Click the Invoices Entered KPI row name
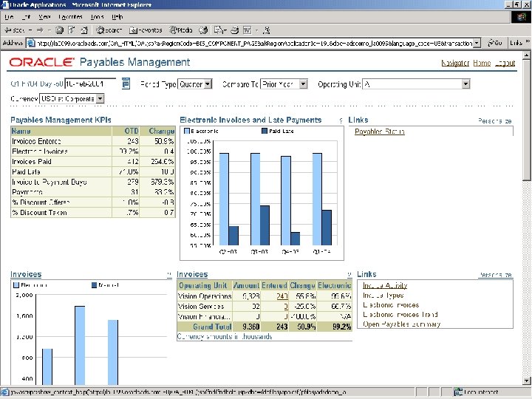 pyautogui.click(x=36, y=141)
